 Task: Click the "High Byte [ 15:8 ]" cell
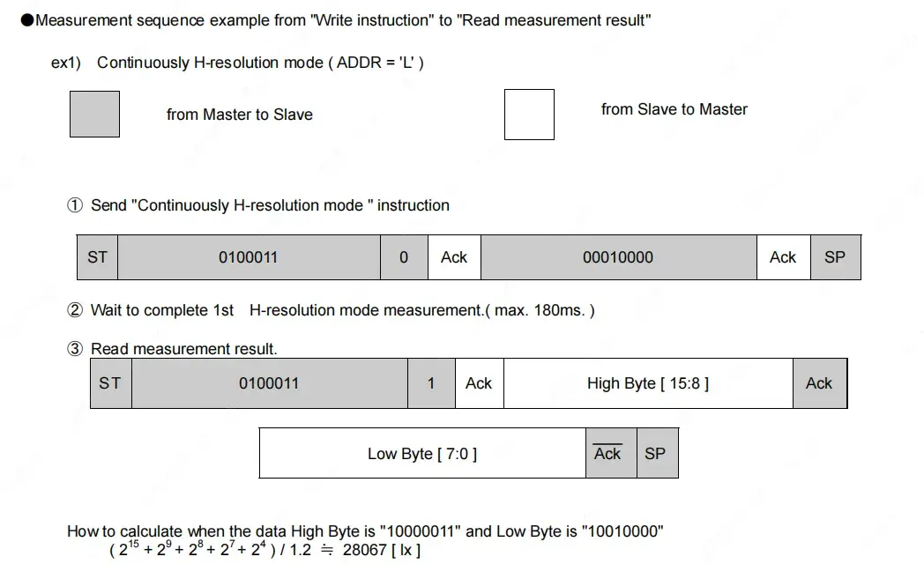click(x=647, y=383)
